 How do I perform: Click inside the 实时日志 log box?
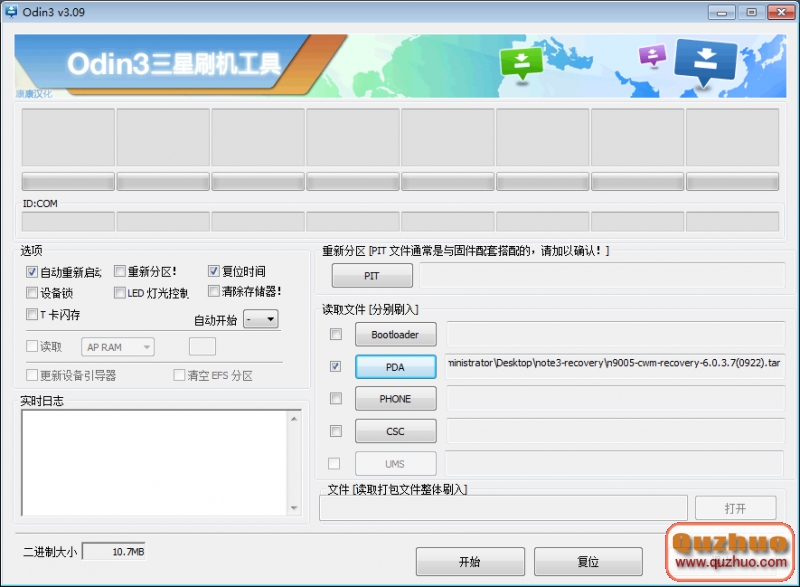click(155, 463)
